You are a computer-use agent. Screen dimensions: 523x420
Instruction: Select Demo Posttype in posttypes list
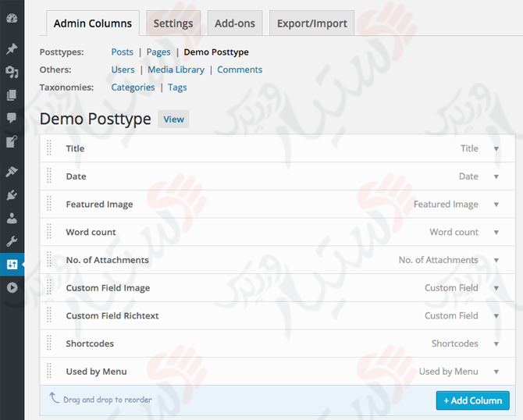(x=216, y=52)
